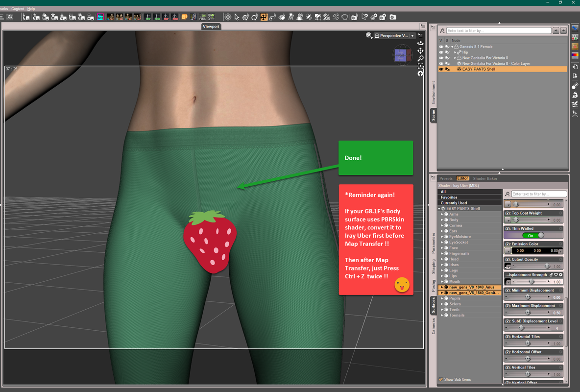Open the Surfaces pane options menu icon
This screenshot has width=580, height=392.
tap(433, 178)
